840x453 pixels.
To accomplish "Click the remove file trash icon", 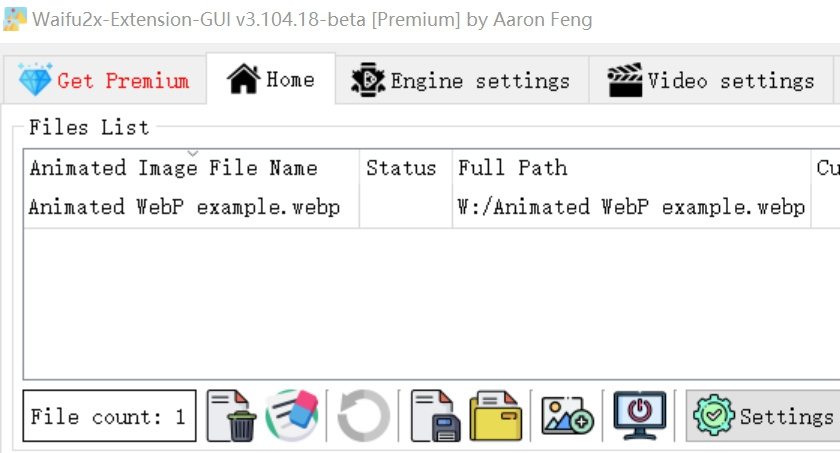I will point(231,416).
